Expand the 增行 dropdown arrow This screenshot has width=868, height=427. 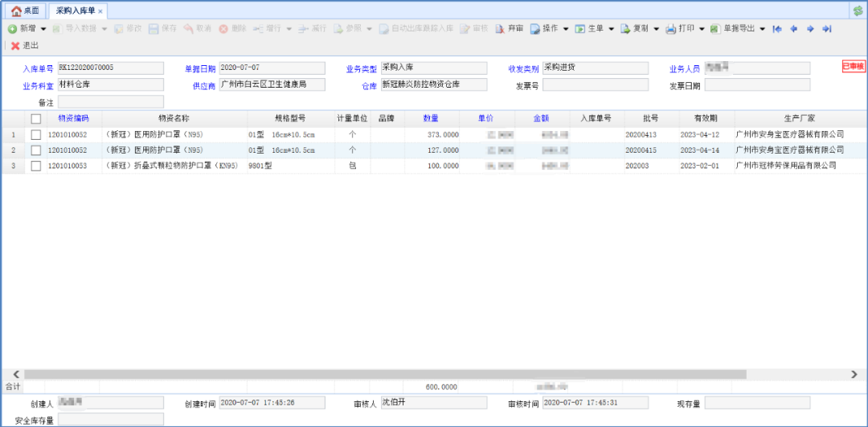click(289, 29)
